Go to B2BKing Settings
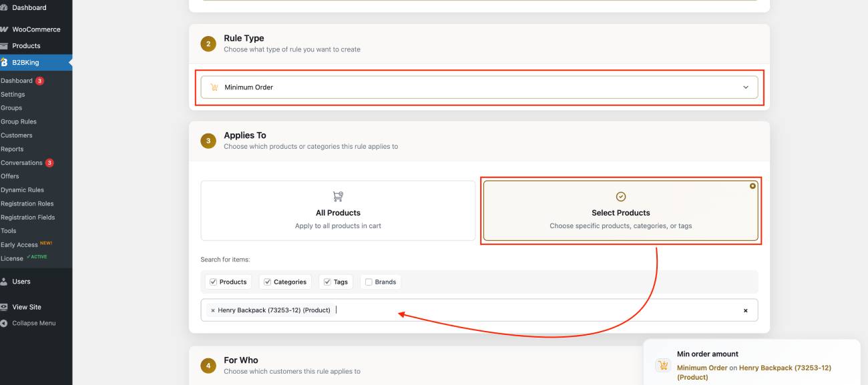This screenshot has height=385, width=868. (13, 94)
